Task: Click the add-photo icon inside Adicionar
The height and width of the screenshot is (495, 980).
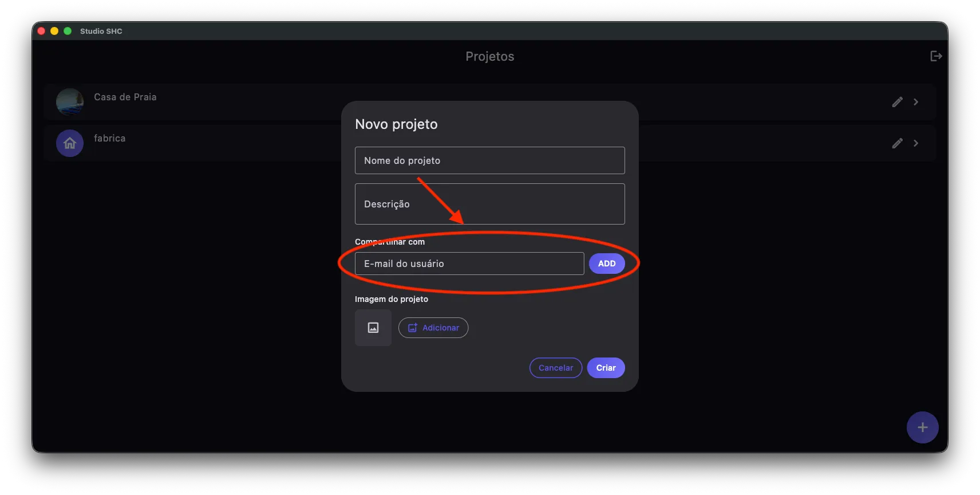Action: [x=412, y=328]
